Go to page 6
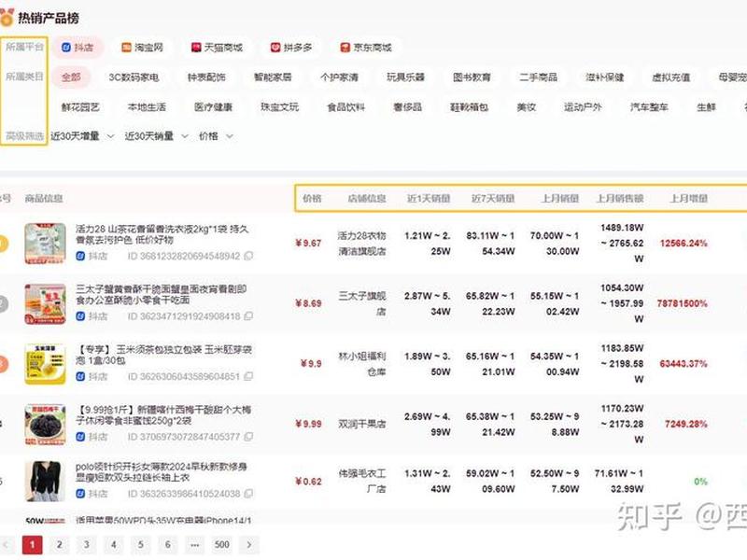The height and width of the screenshot is (560, 747). pos(168,545)
